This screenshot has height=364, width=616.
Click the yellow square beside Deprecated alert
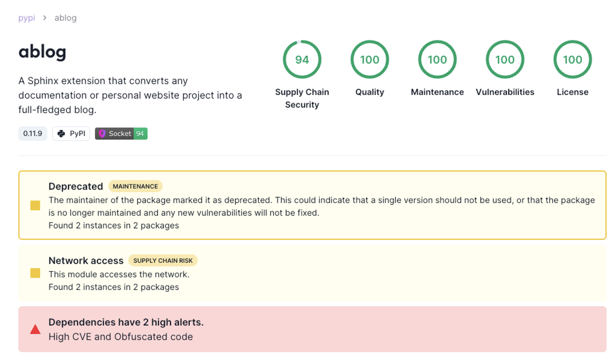click(35, 205)
